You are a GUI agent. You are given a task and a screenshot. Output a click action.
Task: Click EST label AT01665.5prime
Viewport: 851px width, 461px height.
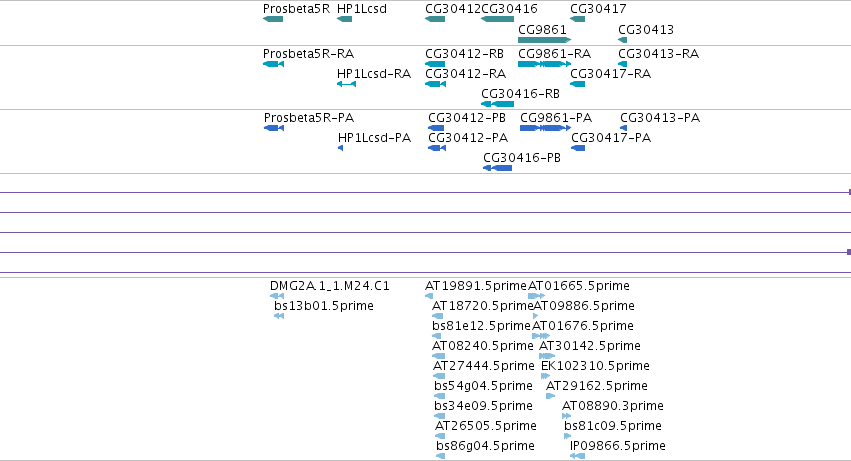coord(579,286)
